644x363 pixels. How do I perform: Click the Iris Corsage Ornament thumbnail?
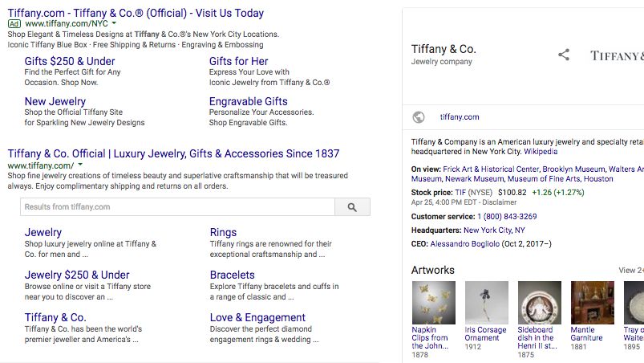pos(486,302)
